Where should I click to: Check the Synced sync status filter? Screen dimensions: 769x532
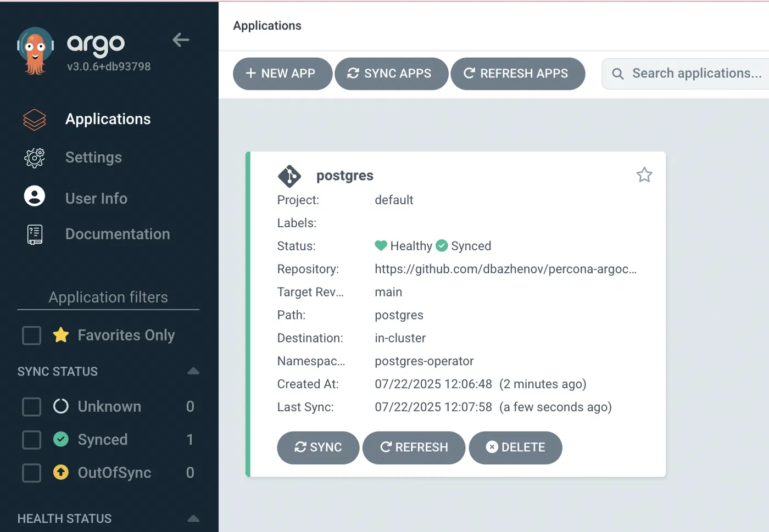click(31, 440)
